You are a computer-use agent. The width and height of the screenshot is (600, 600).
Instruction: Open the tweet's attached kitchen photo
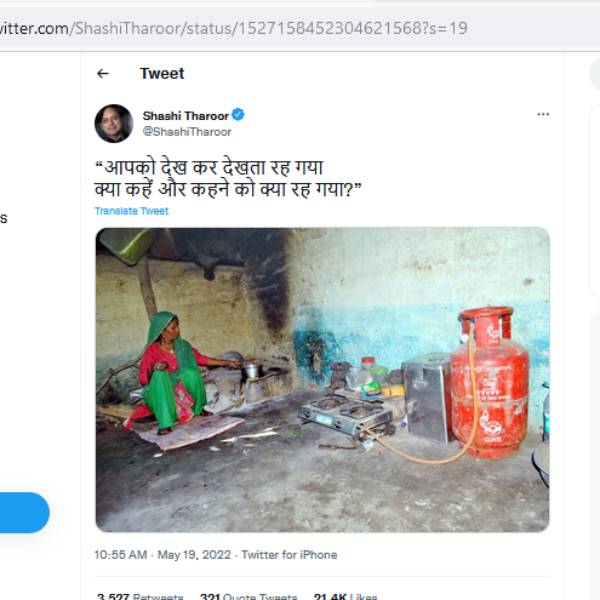tap(322, 379)
